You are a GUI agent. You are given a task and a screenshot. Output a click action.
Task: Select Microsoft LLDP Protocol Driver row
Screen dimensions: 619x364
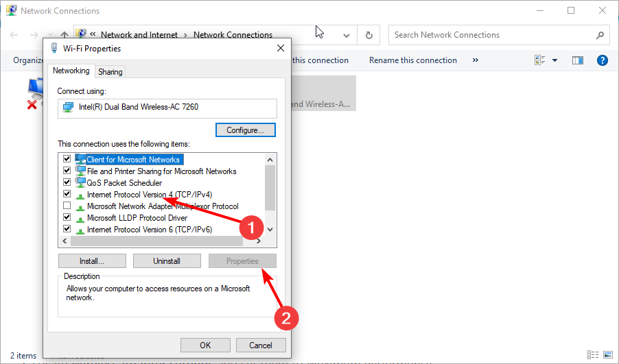[x=137, y=218]
